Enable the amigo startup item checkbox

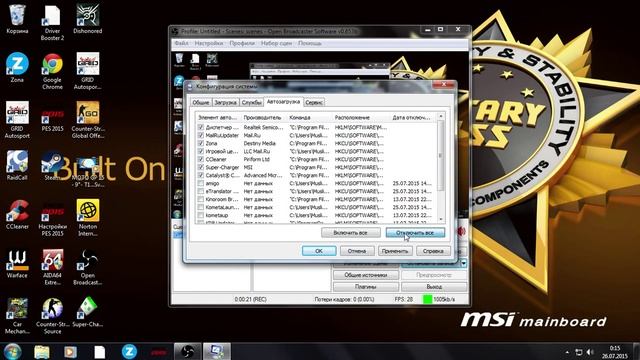click(x=200, y=183)
